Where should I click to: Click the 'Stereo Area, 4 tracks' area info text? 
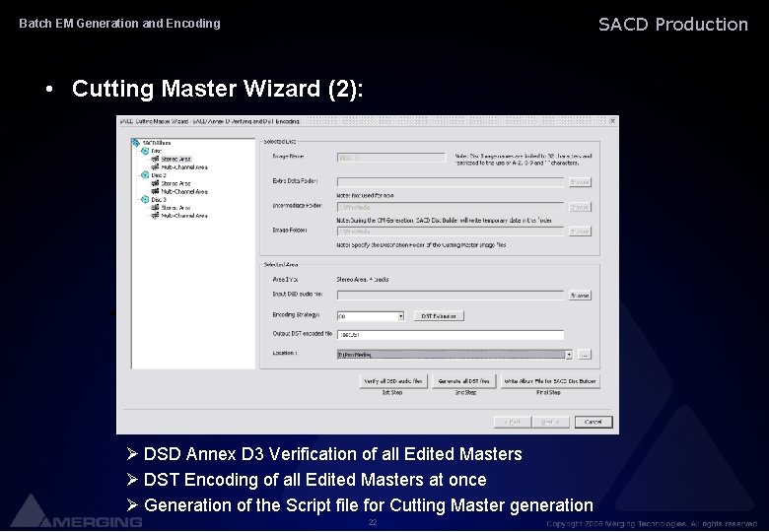pyautogui.click(x=363, y=280)
